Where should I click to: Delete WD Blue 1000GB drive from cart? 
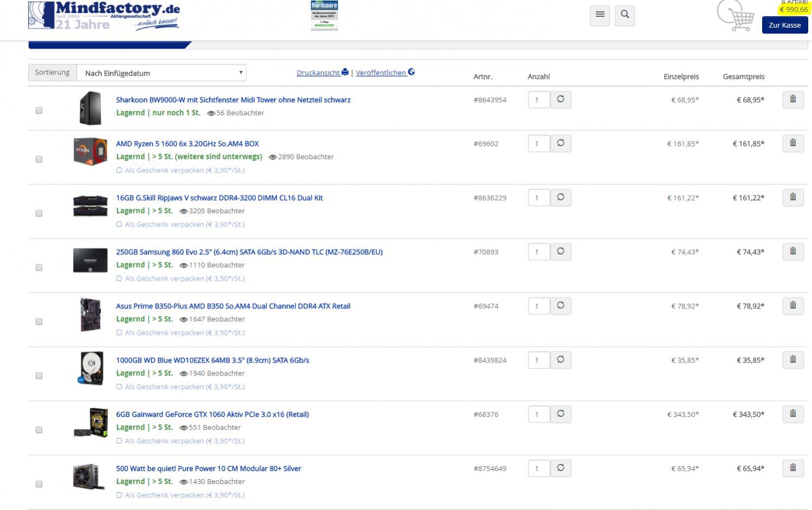pos(792,360)
